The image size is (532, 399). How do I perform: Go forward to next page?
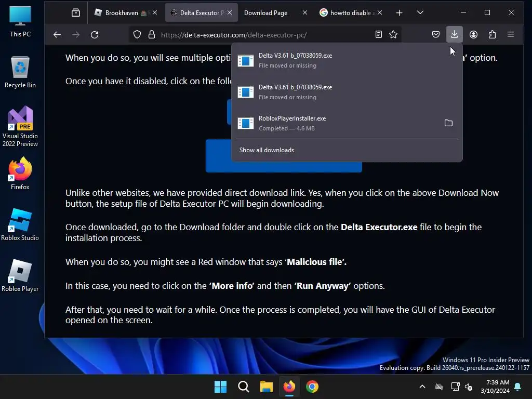(x=76, y=35)
